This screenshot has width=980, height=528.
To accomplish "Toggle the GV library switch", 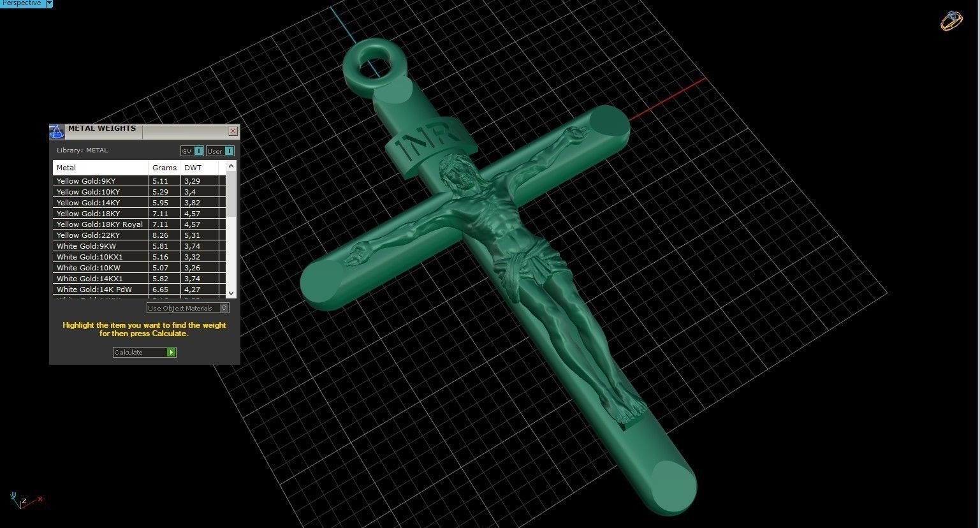I will click(192, 151).
